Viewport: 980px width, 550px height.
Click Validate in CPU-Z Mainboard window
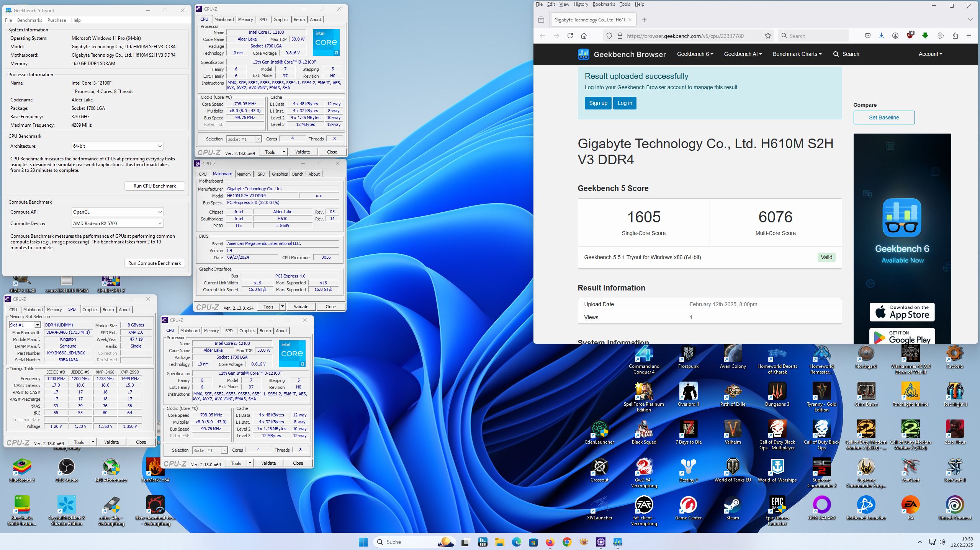[301, 307]
